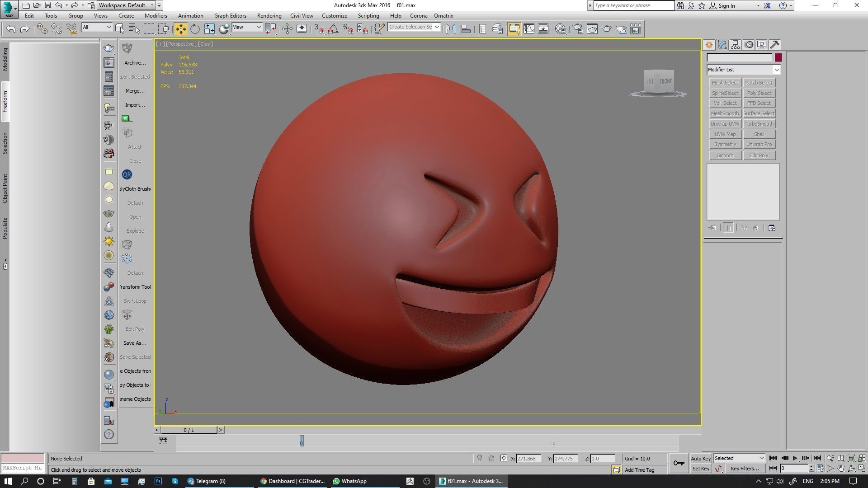Viewport: 868px width, 488px height.
Task: Select the Select and Uniform Scale tool
Action: (209, 29)
